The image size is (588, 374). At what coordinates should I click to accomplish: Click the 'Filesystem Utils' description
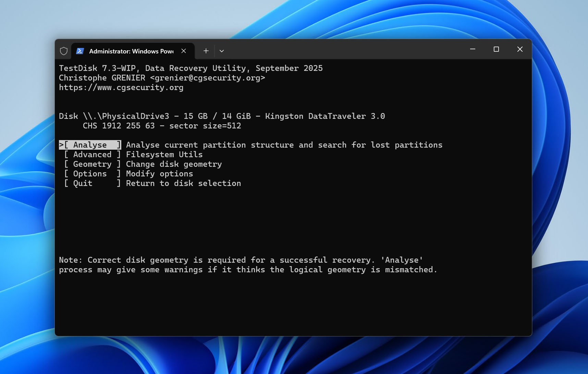click(164, 154)
